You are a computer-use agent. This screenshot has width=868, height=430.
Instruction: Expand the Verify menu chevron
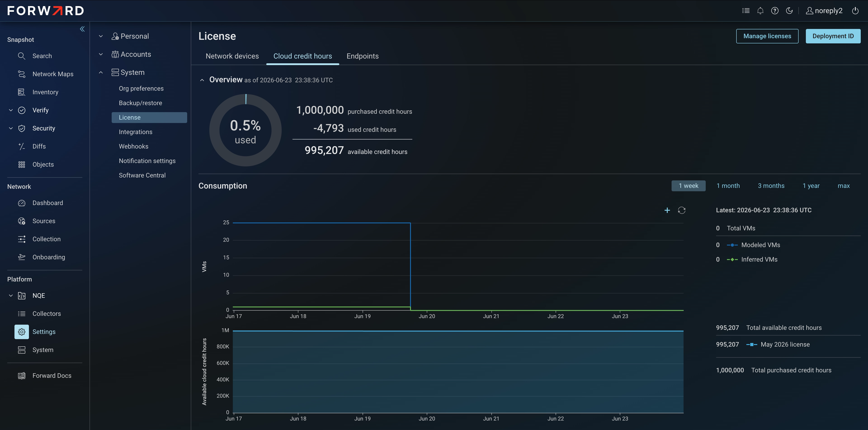point(11,110)
